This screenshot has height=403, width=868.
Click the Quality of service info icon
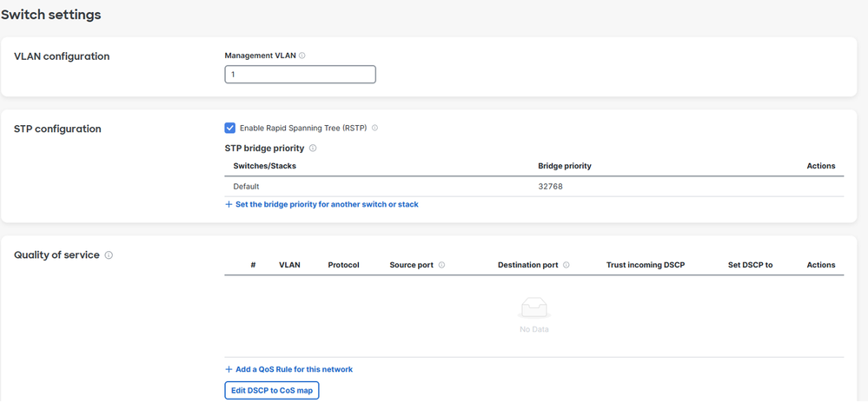tap(109, 255)
